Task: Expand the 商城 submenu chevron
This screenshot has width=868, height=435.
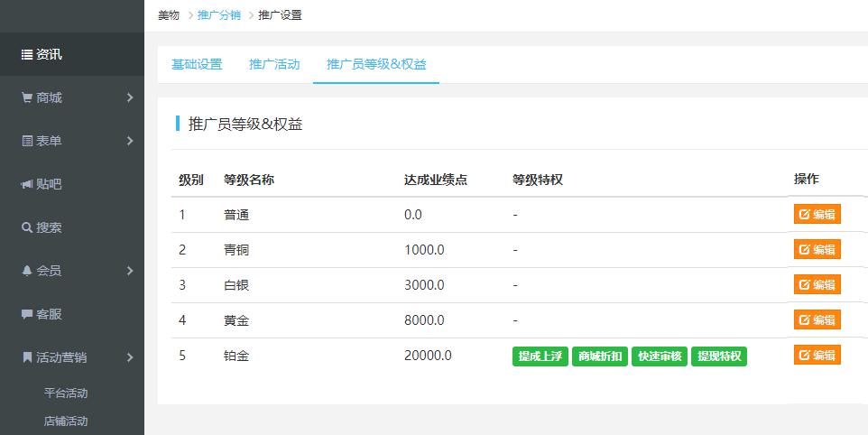Action: pos(130,97)
